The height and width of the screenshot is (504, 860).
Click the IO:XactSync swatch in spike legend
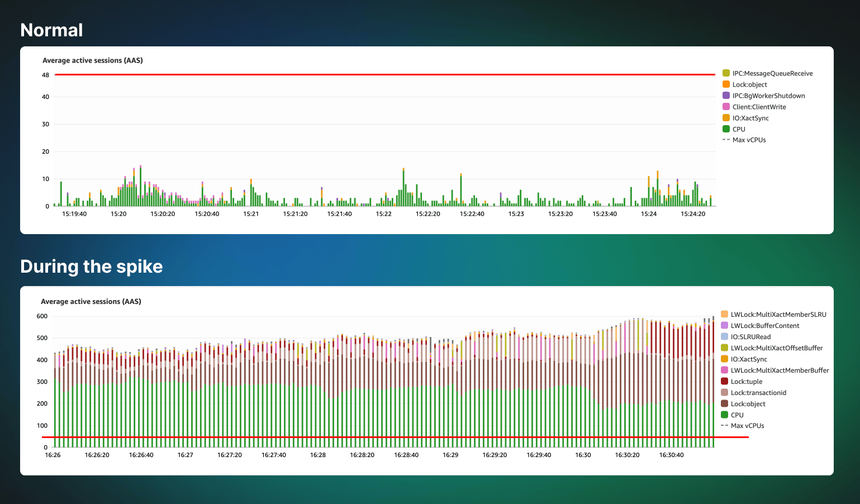tap(724, 359)
